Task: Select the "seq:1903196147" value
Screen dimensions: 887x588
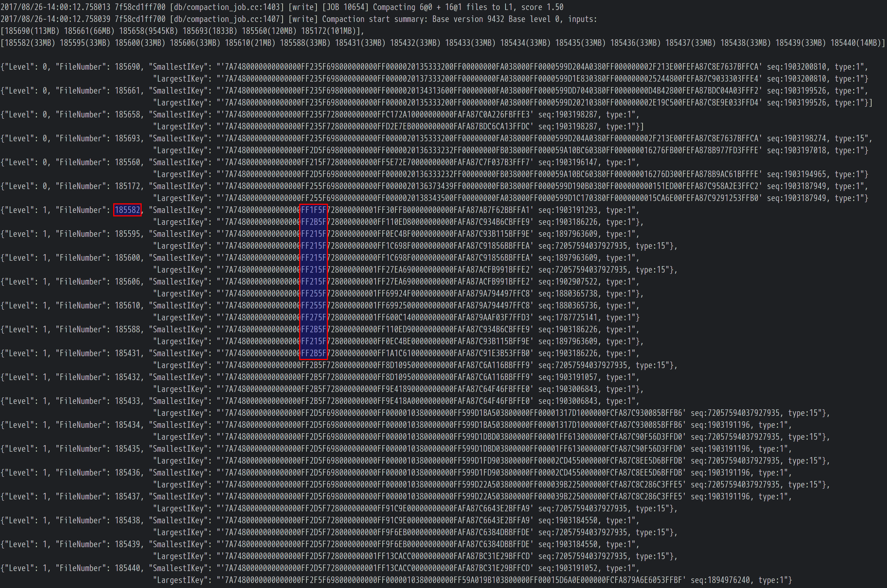Action: pos(568,162)
